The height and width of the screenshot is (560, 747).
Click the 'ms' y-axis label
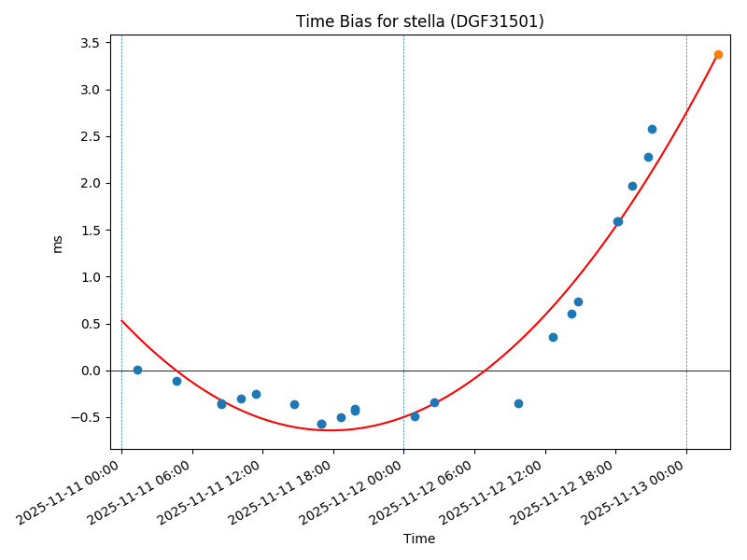(58, 244)
